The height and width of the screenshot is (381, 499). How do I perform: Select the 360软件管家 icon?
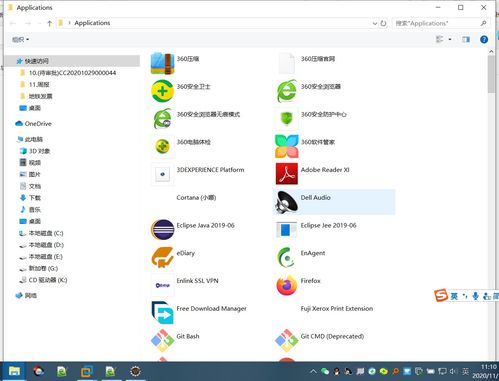287,146
